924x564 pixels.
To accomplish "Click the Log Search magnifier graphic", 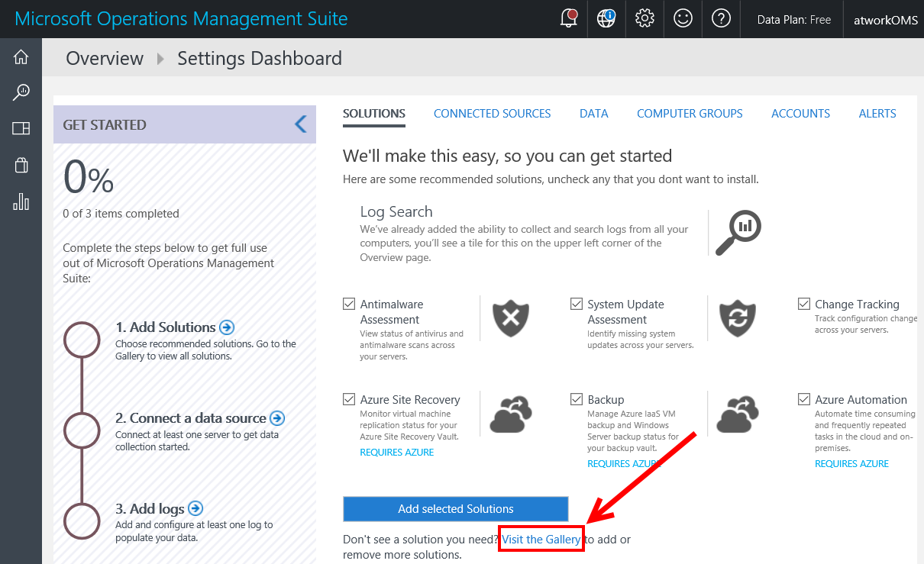I will pos(738,232).
